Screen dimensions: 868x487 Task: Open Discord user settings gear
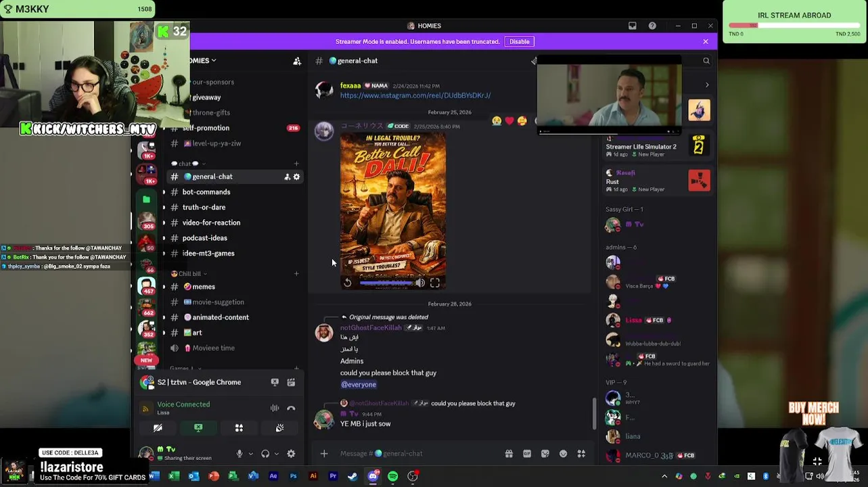click(291, 454)
